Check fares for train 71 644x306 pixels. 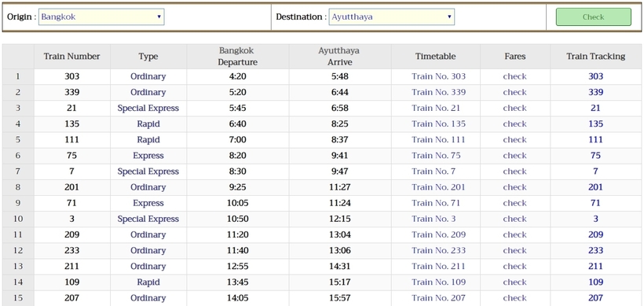tap(514, 203)
